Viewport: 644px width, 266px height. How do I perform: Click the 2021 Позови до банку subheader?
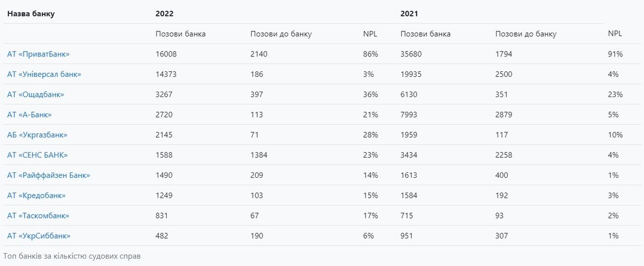click(x=526, y=34)
